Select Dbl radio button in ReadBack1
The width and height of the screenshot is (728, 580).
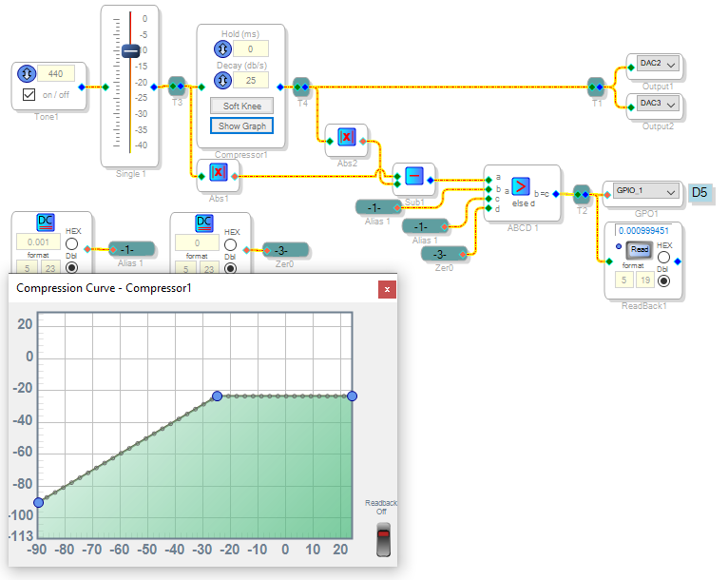664,280
